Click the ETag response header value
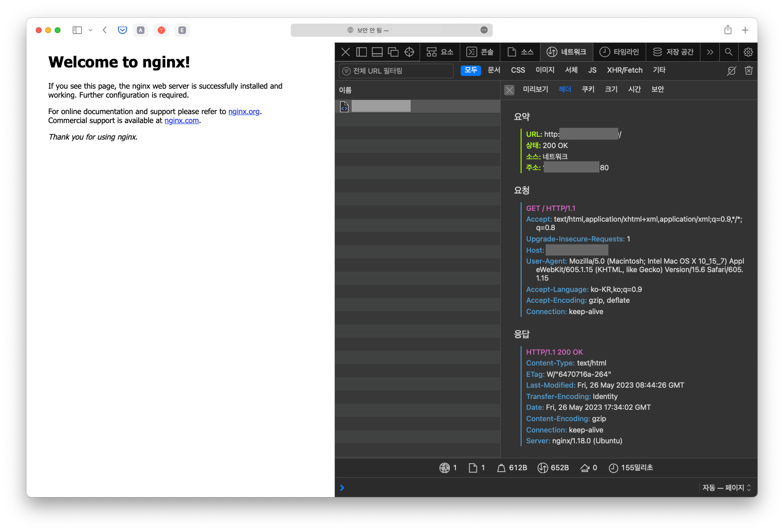This screenshot has height=532, width=784. point(579,374)
